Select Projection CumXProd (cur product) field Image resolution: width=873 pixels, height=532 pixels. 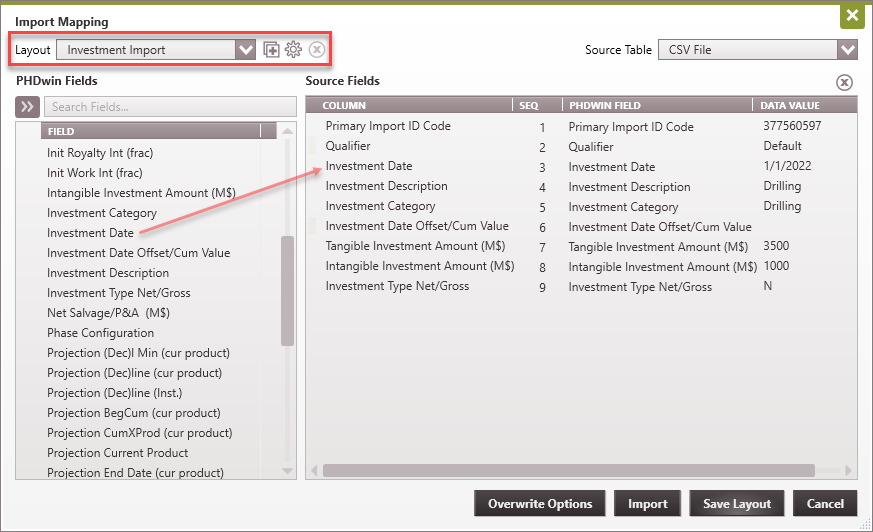140,433
